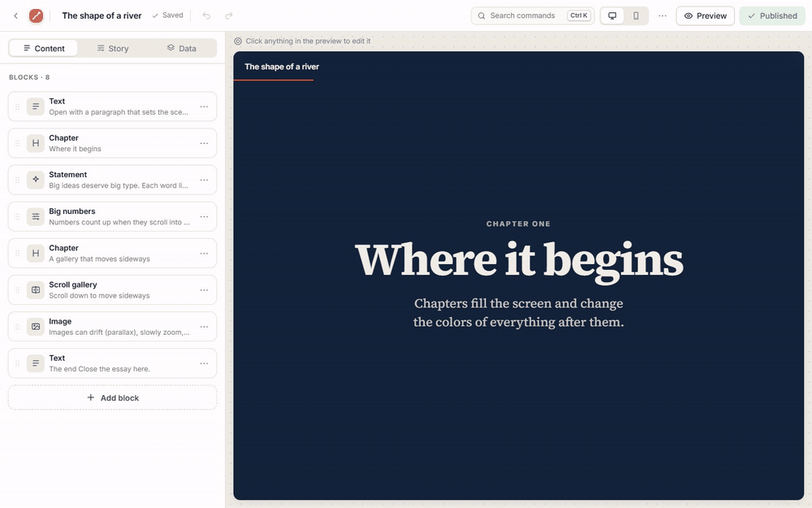Click the drag handle of the Scroll gallery block
This screenshot has width=812, height=508.
(17, 290)
